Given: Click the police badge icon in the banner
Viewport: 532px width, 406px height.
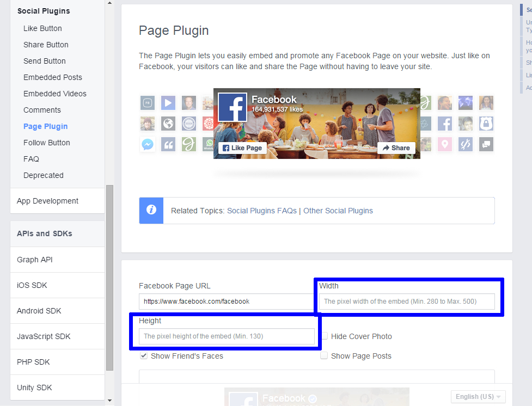Looking at the screenshot, I should [486, 124].
